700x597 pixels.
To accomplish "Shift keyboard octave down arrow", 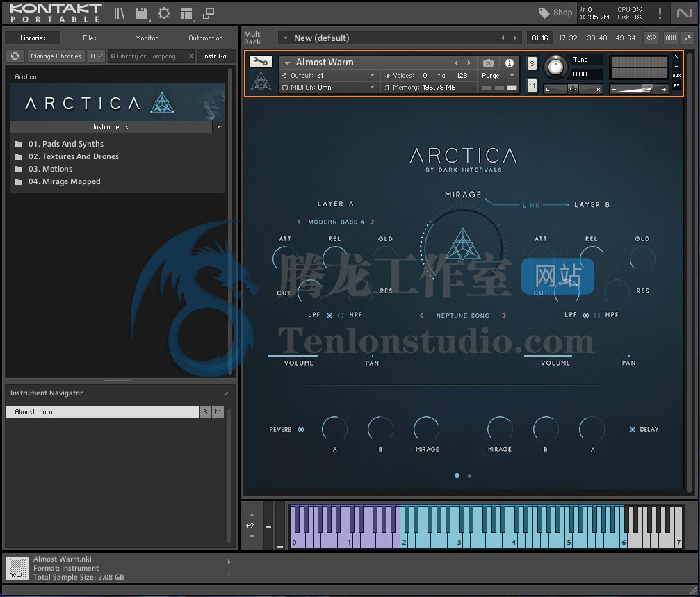I will pos(252,537).
